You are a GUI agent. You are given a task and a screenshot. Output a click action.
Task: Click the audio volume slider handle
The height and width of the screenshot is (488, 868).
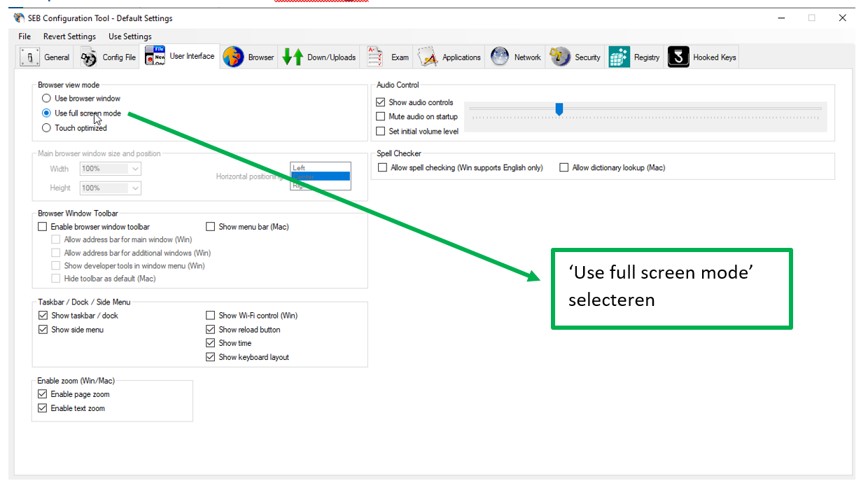click(559, 109)
